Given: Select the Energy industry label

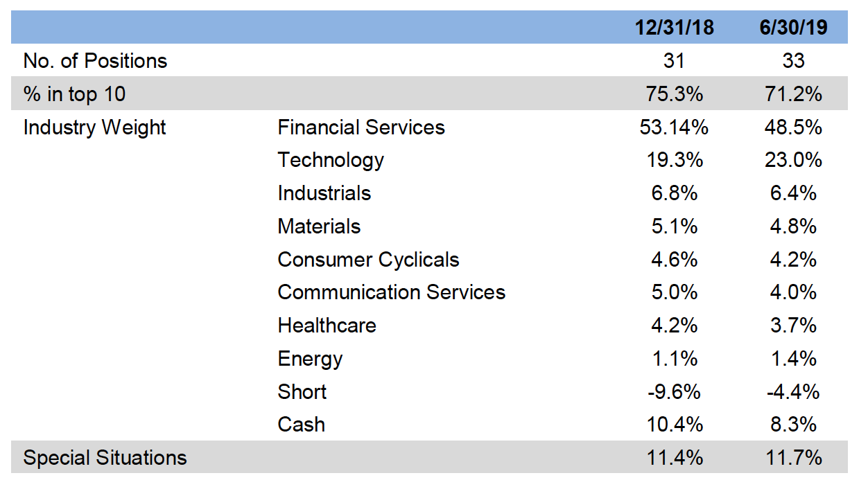Looking at the screenshot, I should pos(310,359).
